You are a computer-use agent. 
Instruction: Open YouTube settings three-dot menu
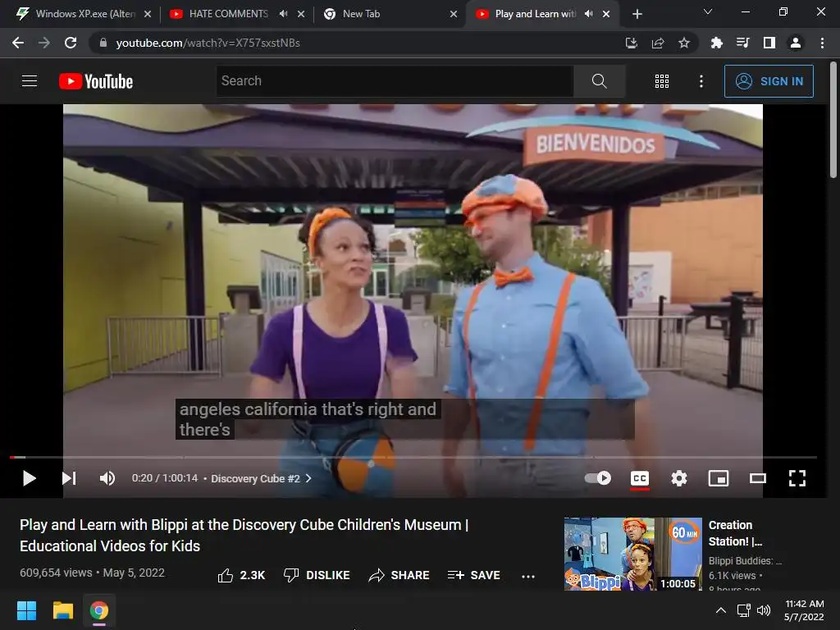click(701, 81)
